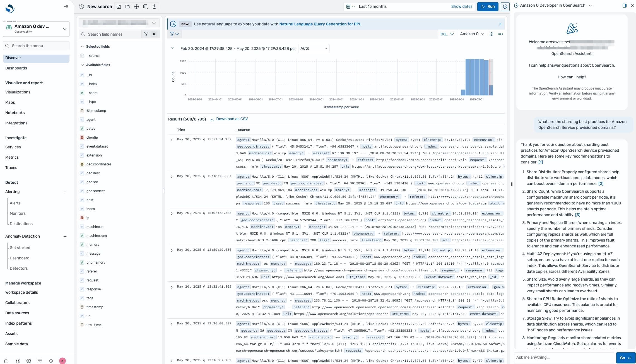Click Show dates link
Screen dimensions: 636x364
point(462,6)
